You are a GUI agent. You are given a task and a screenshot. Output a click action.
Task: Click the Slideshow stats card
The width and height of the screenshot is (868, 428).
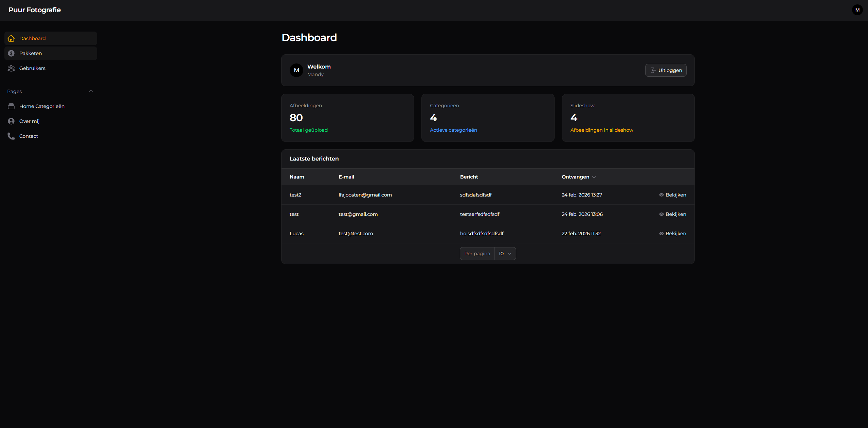(x=628, y=118)
